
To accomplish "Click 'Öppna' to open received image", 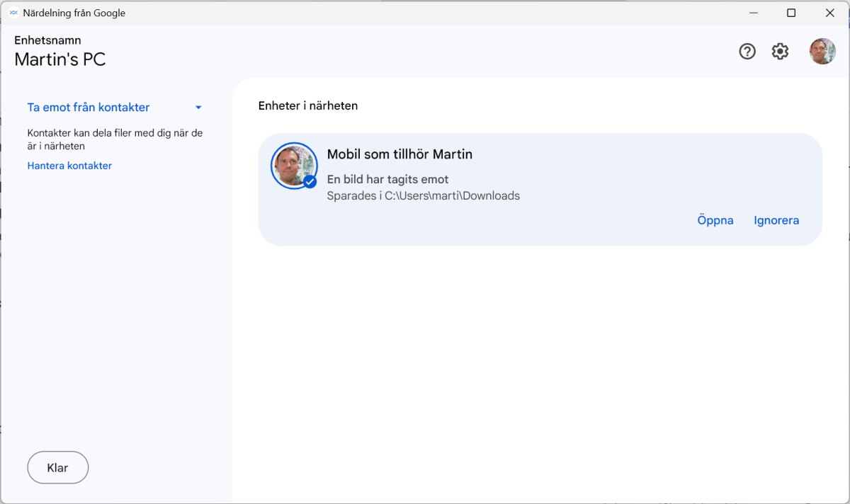I will 715,220.
